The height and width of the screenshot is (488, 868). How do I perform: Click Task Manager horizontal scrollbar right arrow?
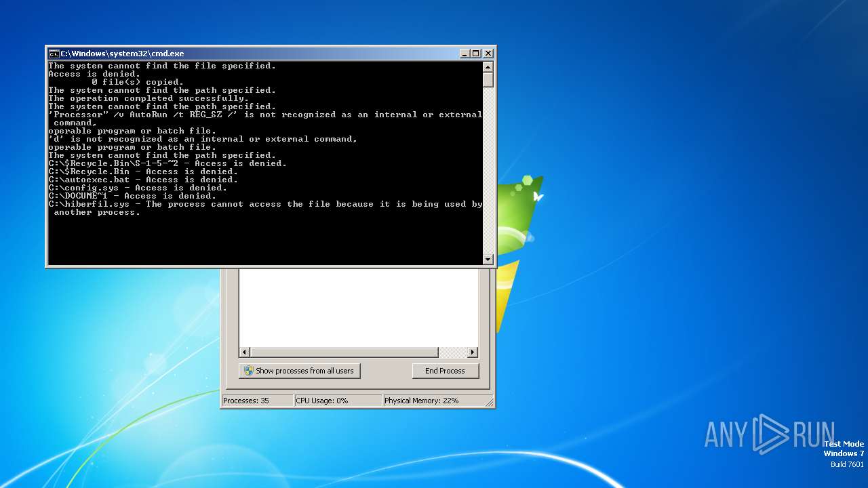coord(473,352)
